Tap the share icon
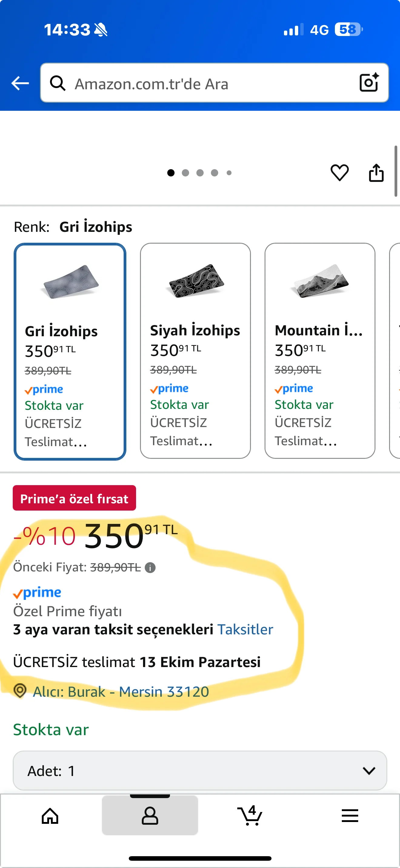Screen dimensions: 400x868 point(376,173)
